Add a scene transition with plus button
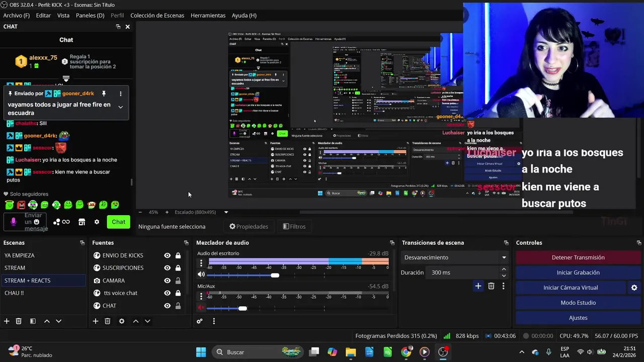The width and height of the screenshot is (644, 362). (478, 286)
